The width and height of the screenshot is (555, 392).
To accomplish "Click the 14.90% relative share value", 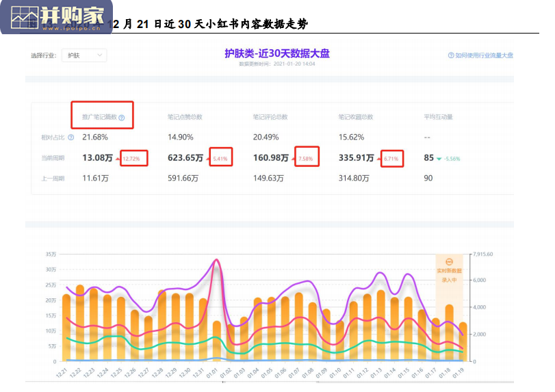I will click(x=181, y=138).
